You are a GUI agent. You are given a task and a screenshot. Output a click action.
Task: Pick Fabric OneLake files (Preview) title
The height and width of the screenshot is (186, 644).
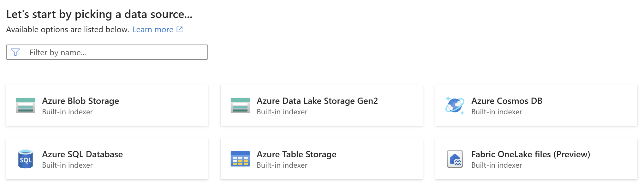pos(531,154)
